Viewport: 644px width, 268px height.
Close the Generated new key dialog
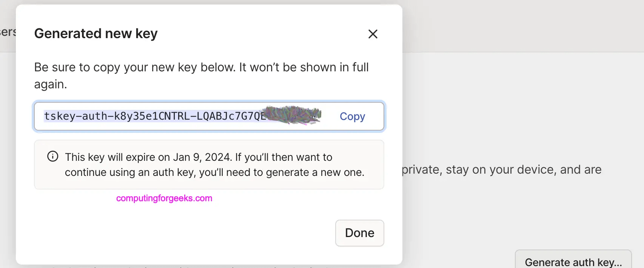coord(373,34)
